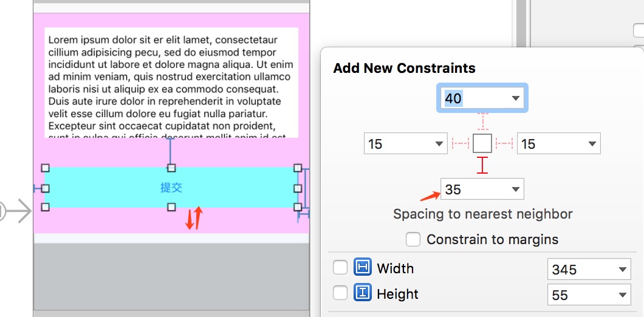Viewport: 644px width, 317px height.
Task: Open the left spacing 15 dropdown arrow
Action: 439,144
